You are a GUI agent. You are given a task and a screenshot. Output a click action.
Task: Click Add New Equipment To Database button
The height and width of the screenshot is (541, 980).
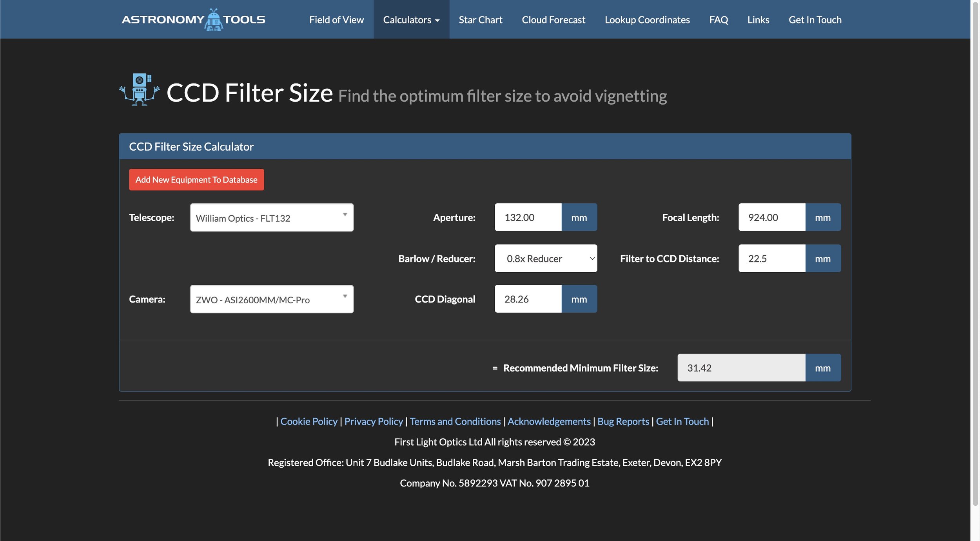pos(196,180)
